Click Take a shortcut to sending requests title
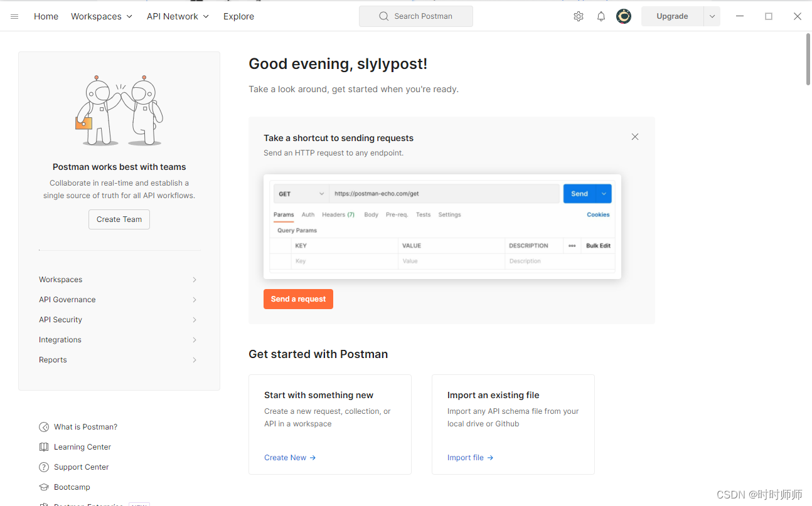Viewport: 812px width, 506px height. tap(338, 138)
